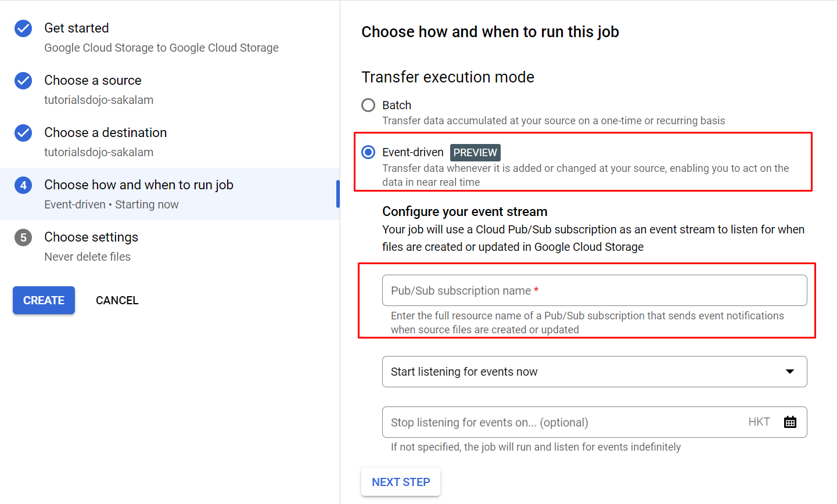The image size is (837, 504).
Task: Select the Event-driven radio button
Action: coord(368,152)
